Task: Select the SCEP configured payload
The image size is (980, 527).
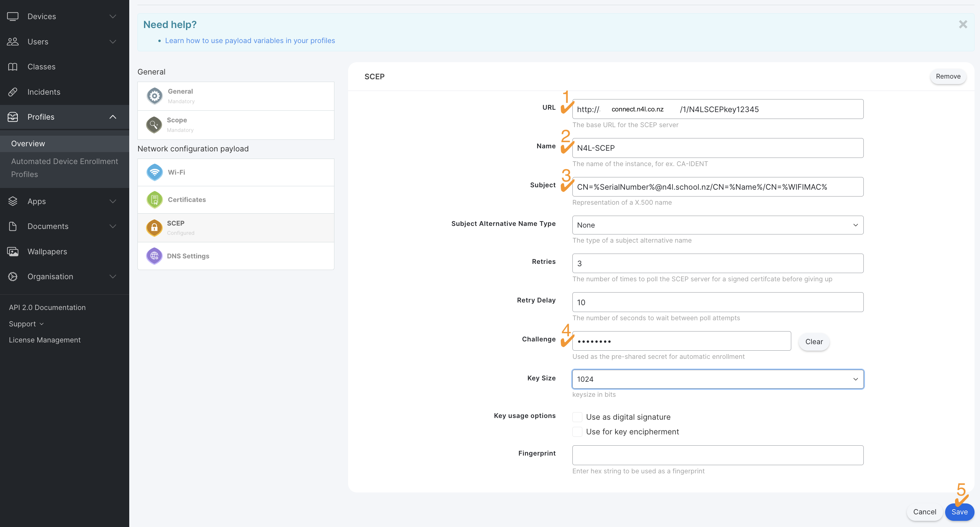Action: tap(236, 227)
